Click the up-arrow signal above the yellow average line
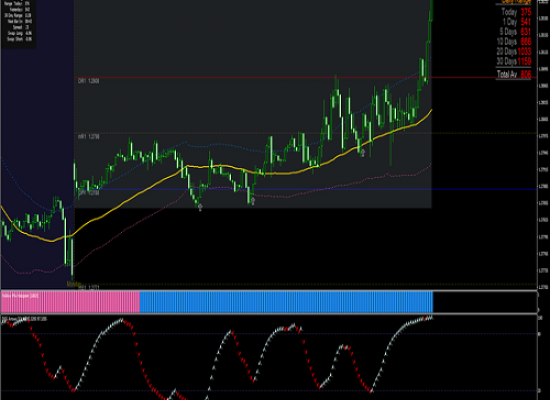 363,153
